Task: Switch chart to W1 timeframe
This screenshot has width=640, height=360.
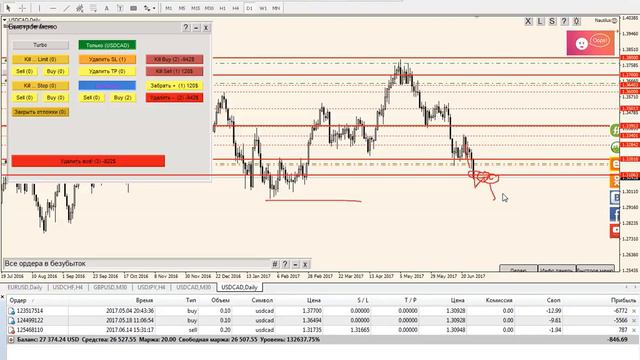Action: (263, 8)
